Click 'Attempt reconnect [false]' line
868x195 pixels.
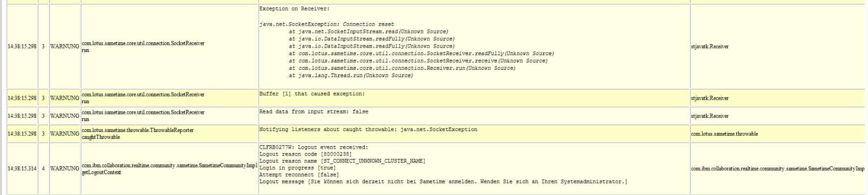tap(299, 175)
